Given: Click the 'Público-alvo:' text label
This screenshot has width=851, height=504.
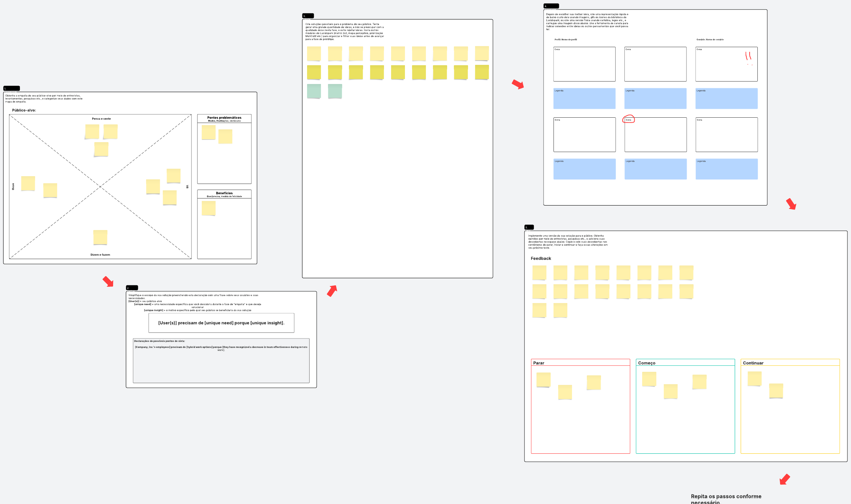Looking at the screenshot, I should point(24,110).
